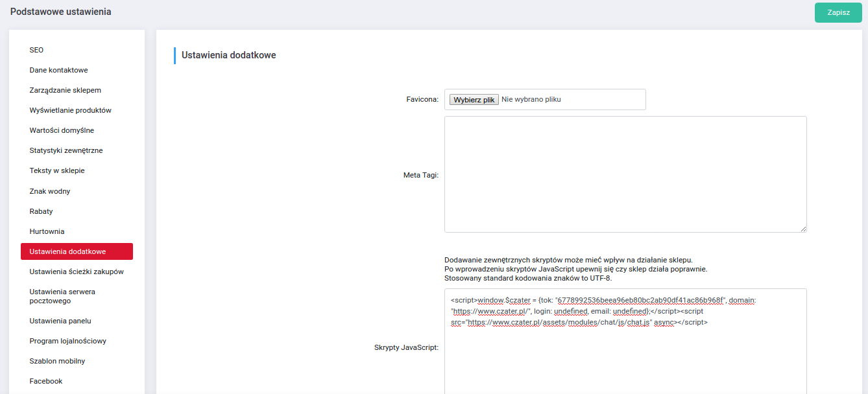Click the Skrypty JavaScript field label

pyautogui.click(x=407, y=347)
